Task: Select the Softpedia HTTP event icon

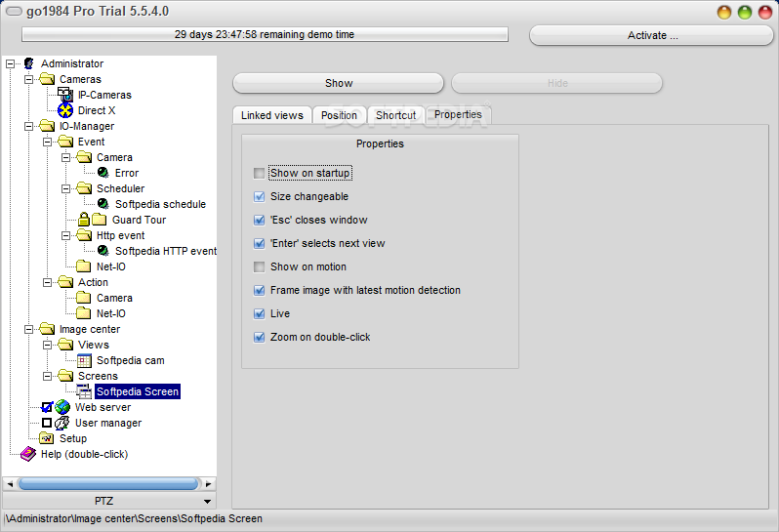Action: [102, 251]
